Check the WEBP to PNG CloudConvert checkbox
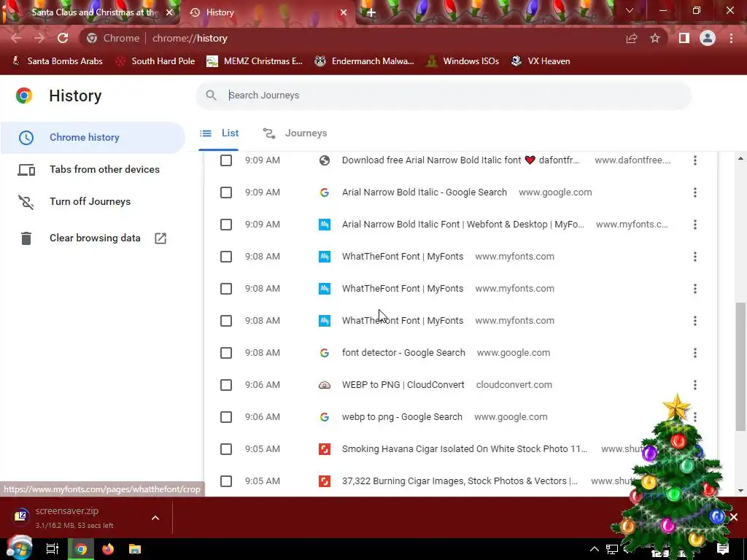Viewport: 747px width, 560px height. (x=226, y=385)
